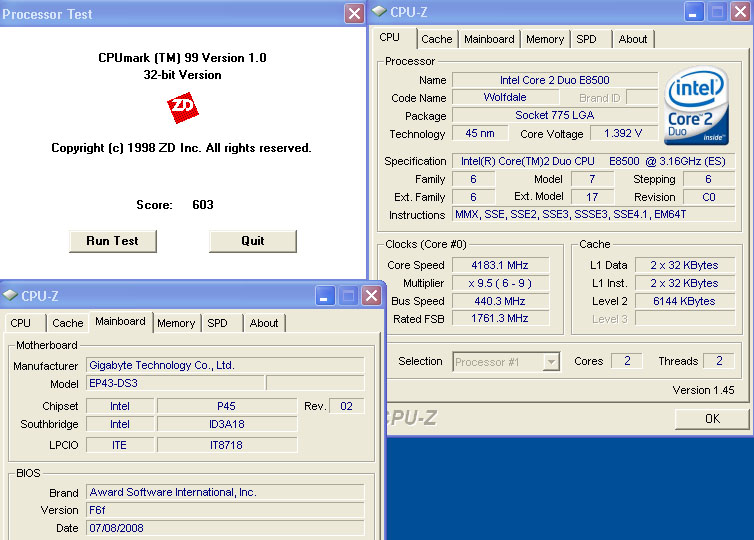Click the Chipset model value P45
This screenshot has width=754, height=540.
[226, 406]
